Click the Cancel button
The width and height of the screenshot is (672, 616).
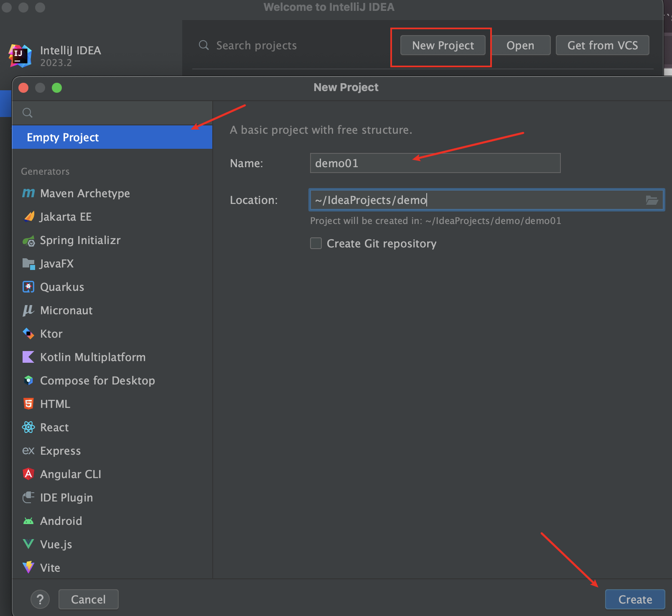pyautogui.click(x=89, y=600)
